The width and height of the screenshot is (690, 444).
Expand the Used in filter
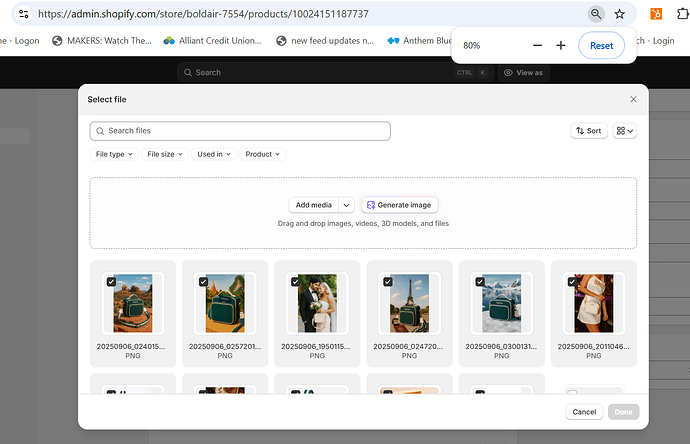click(x=214, y=154)
